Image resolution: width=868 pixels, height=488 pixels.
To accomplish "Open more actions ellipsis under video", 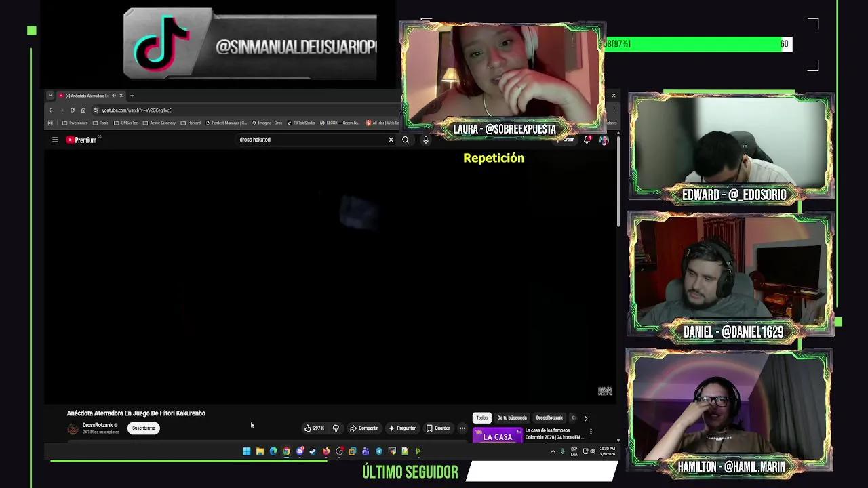I will click(x=462, y=428).
